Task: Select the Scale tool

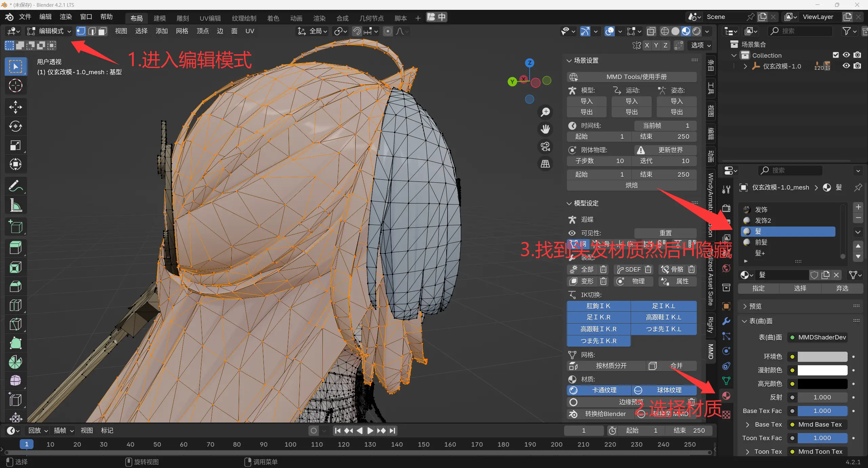Action: [15, 145]
